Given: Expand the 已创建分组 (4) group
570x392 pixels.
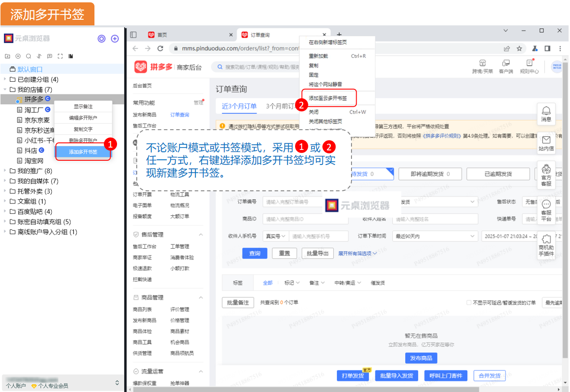Looking at the screenshot, I should 5,79.
